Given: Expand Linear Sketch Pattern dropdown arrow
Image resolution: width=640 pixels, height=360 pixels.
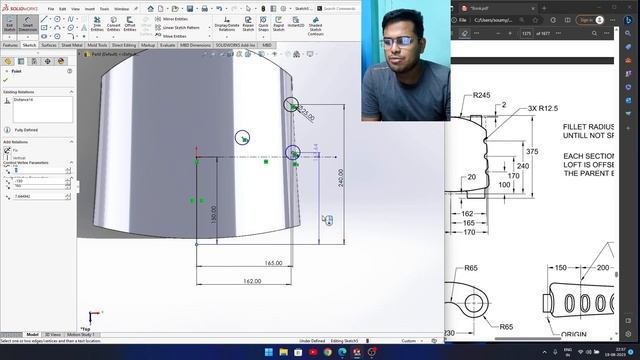Looking at the screenshot, I should tap(209, 28).
